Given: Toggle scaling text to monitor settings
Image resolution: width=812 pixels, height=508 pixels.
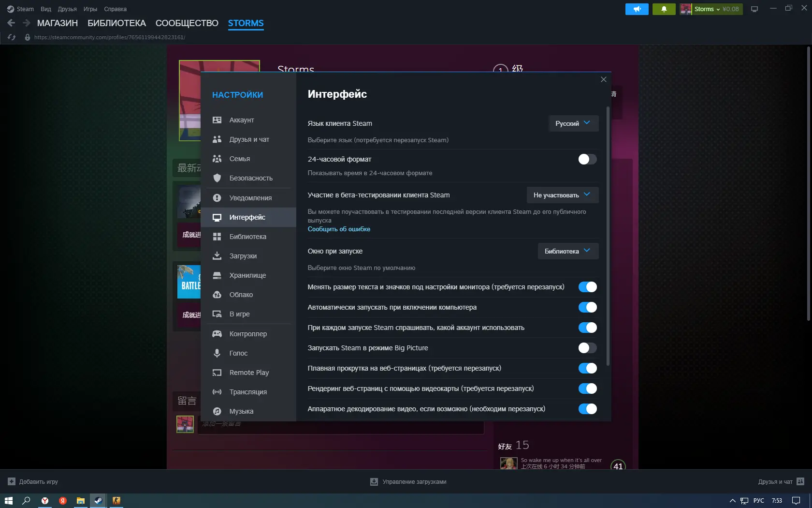Looking at the screenshot, I should coord(588,287).
